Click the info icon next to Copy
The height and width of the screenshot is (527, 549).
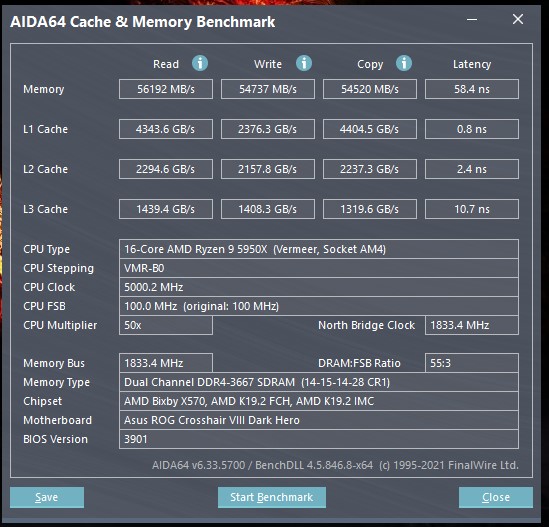point(404,63)
